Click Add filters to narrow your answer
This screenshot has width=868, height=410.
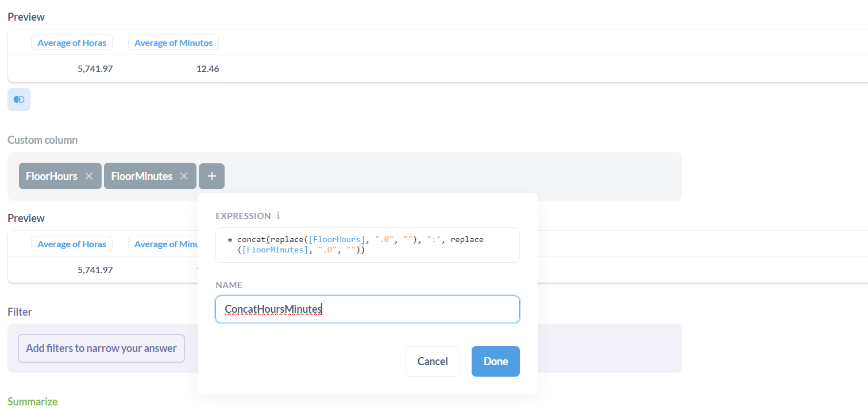(101, 348)
